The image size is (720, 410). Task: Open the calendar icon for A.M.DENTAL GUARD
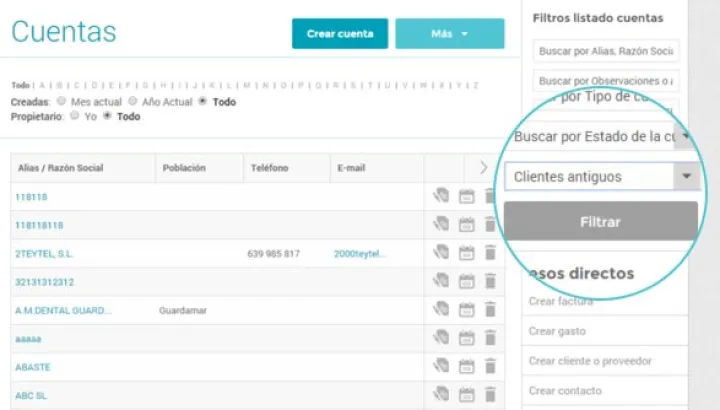[x=467, y=310]
